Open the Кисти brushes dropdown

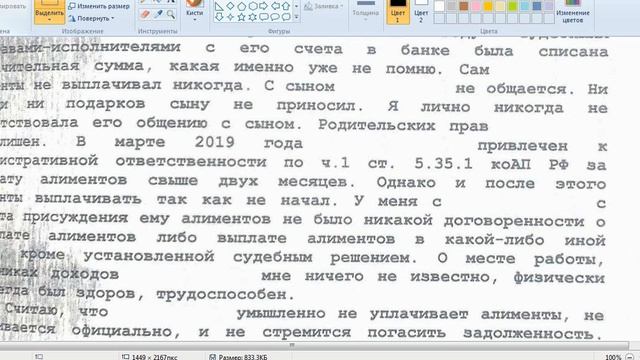[x=195, y=11]
